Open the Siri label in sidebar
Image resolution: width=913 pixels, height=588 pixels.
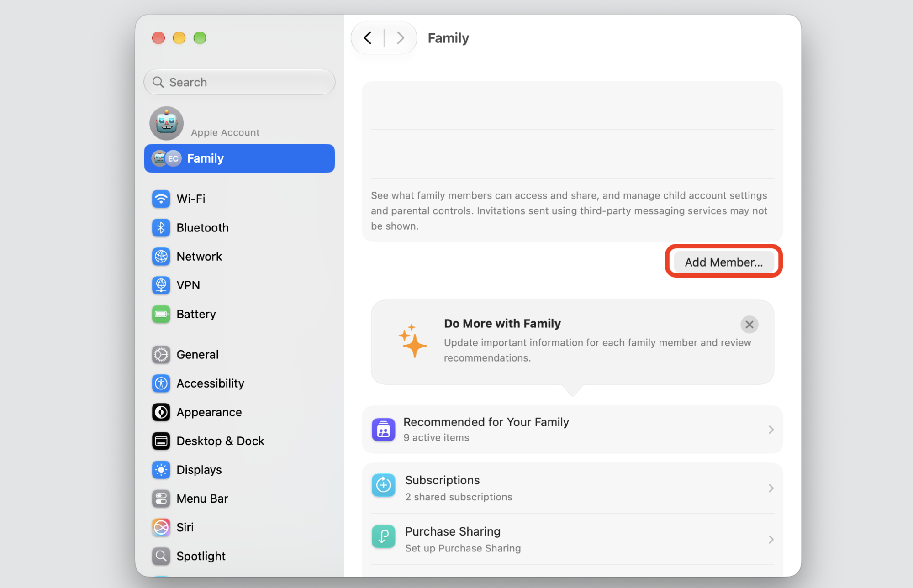pyautogui.click(x=185, y=527)
